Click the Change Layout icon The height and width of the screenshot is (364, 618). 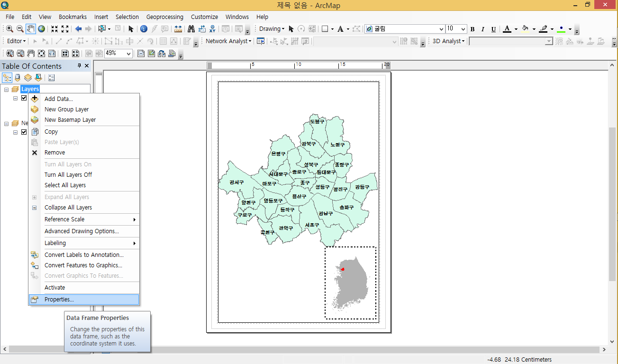pos(162,54)
